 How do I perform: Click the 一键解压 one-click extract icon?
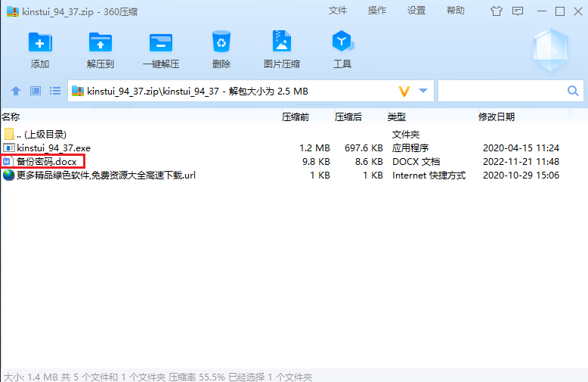coord(161,42)
